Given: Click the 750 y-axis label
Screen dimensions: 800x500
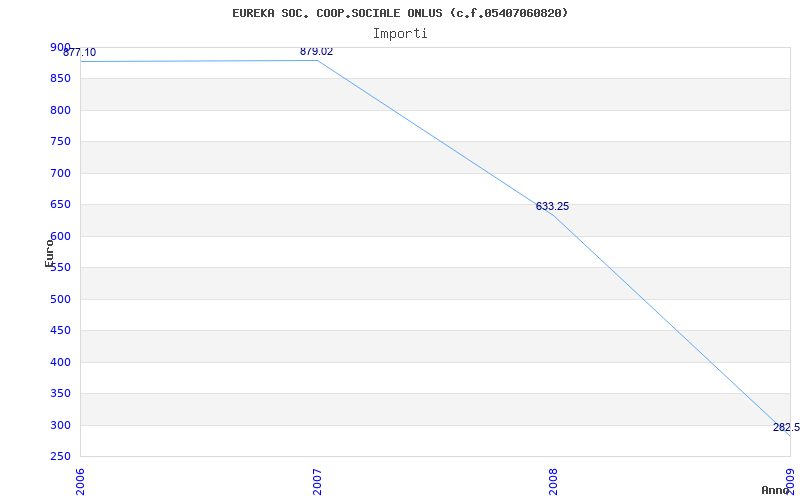Looking at the screenshot, I should [60, 141].
